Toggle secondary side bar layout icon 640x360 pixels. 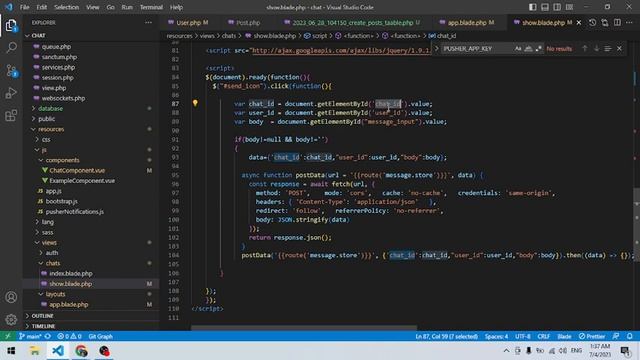tap(557, 7)
